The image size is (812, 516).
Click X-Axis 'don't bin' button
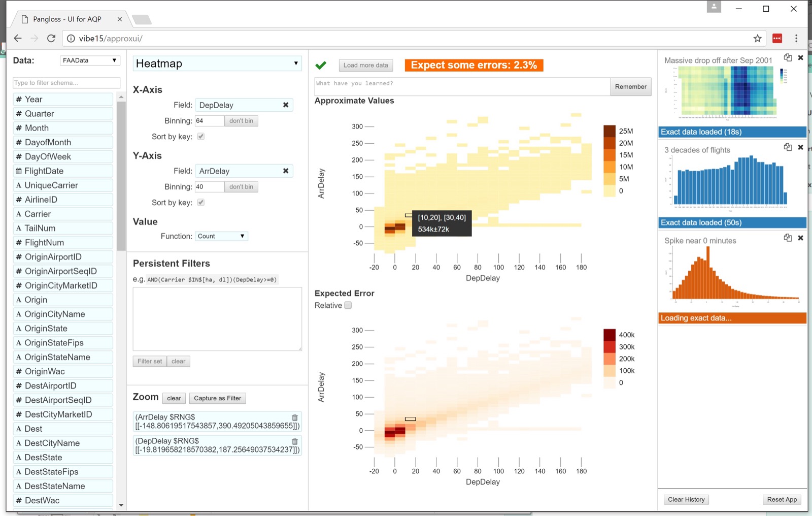(x=241, y=121)
